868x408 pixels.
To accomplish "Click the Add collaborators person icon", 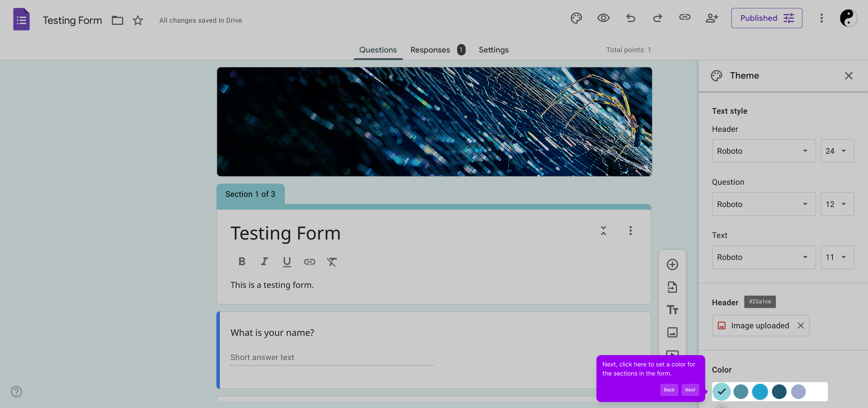I will click(712, 18).
